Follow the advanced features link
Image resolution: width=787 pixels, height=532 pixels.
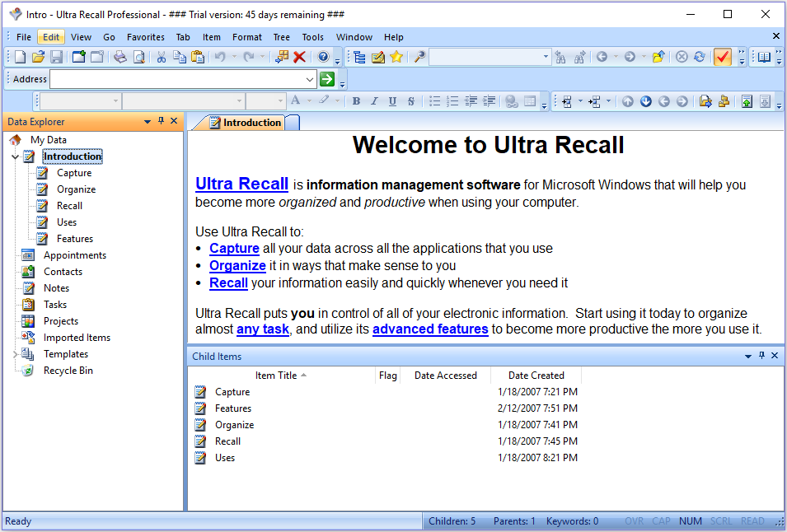pyautogui.click(x=430, y=329)
